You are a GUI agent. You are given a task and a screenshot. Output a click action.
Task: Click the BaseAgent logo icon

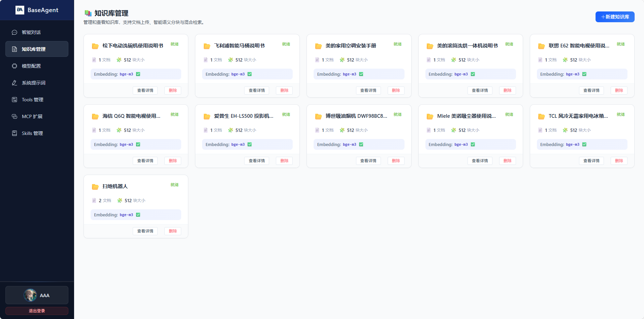pyautogui.click(x=20, y=10)
